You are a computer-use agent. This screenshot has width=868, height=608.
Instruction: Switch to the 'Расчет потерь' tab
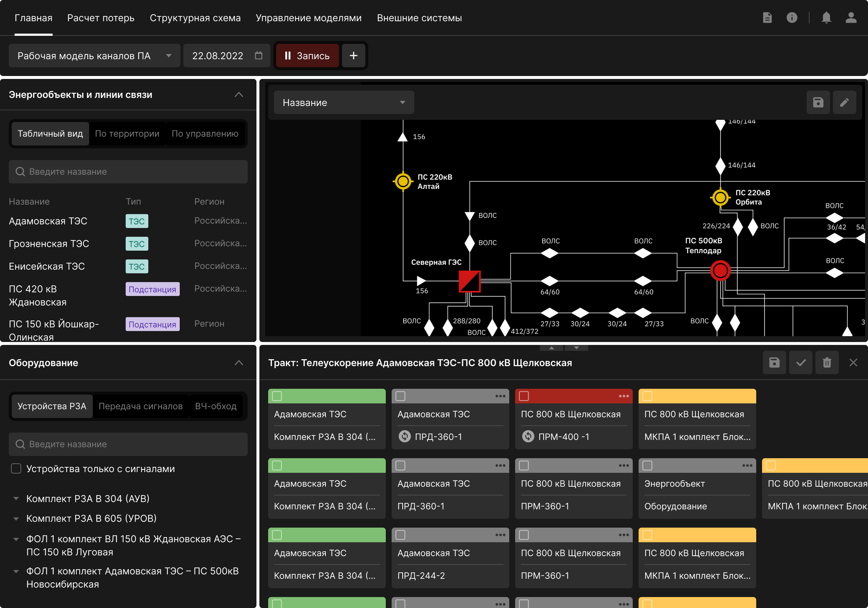(x=100, y=18)
